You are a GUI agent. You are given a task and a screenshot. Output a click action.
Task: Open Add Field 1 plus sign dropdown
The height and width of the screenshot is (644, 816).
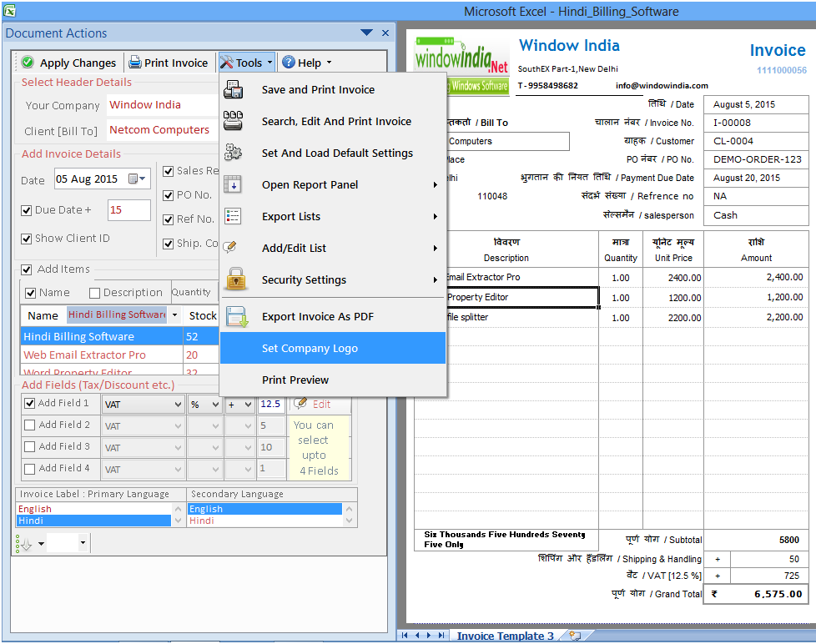coord(249,405)
